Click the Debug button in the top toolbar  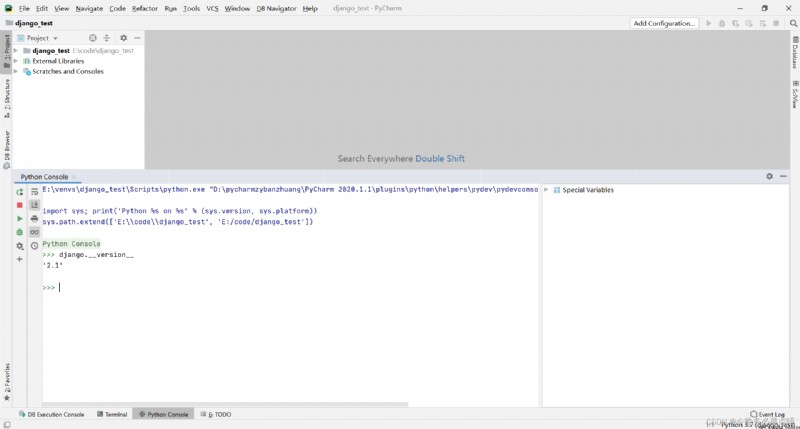point(722,23)
